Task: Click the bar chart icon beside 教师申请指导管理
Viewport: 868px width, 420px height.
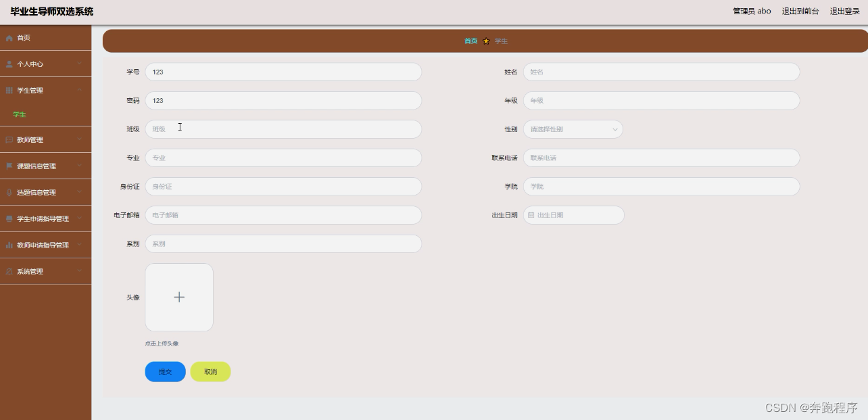Action: 9,246
